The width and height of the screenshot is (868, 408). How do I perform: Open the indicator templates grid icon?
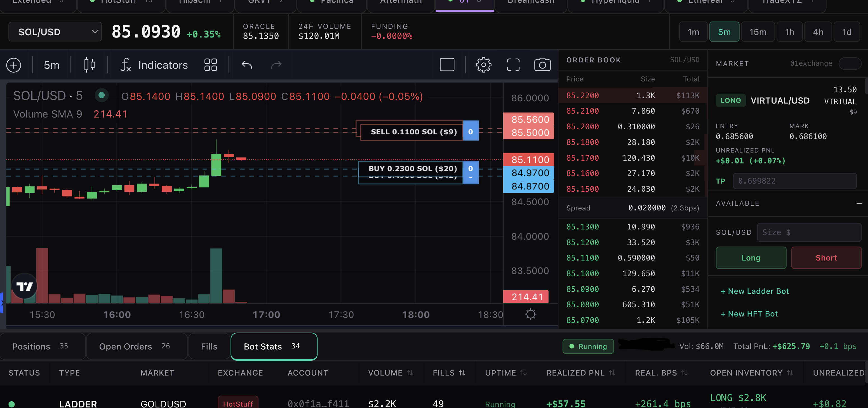(x=211, y=65)
